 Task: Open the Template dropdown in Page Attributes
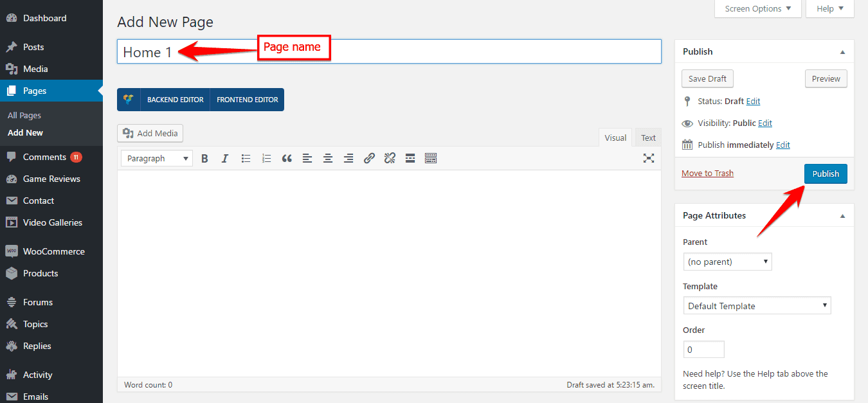[757, 305]
